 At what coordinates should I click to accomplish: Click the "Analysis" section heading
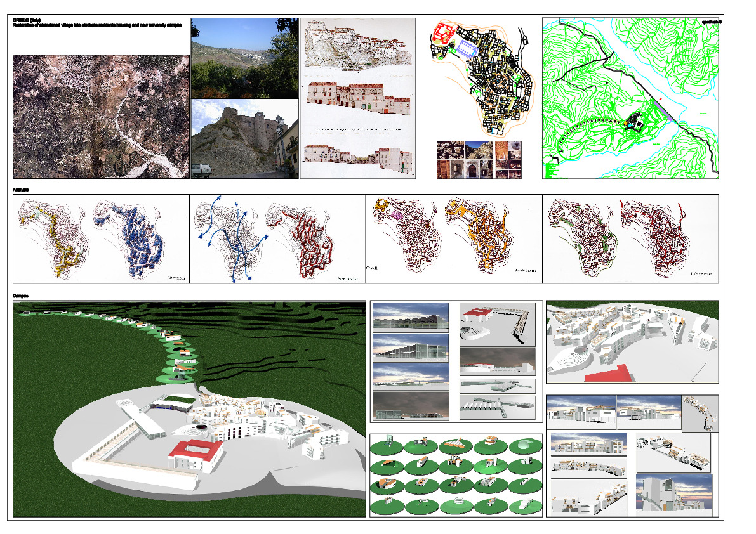pyautogui.click(x=21, y=190)
